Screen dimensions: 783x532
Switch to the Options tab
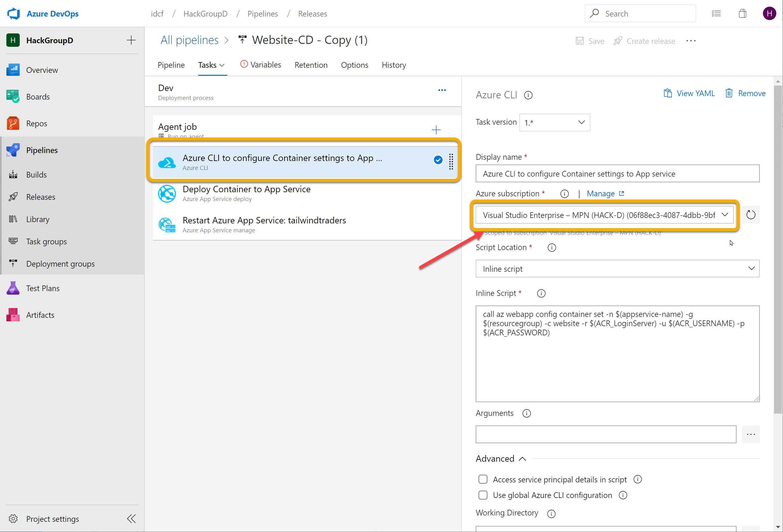354,65
